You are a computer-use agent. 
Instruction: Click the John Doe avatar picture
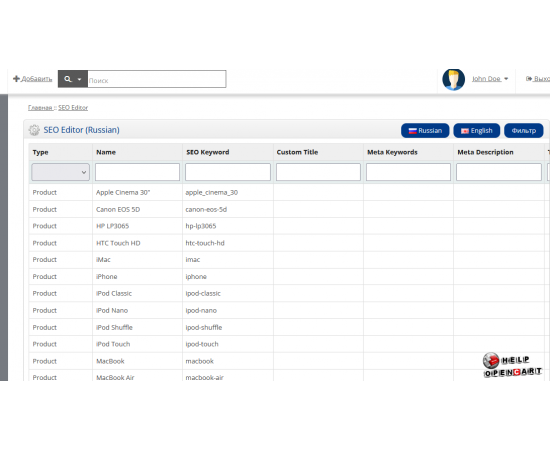point(454,80)
